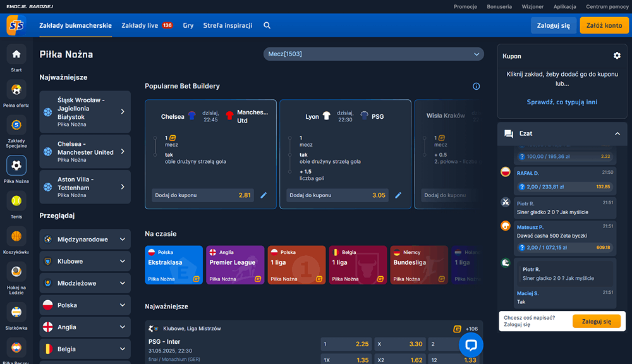Open coupon settings gear icon

click(x=617, y=56)
